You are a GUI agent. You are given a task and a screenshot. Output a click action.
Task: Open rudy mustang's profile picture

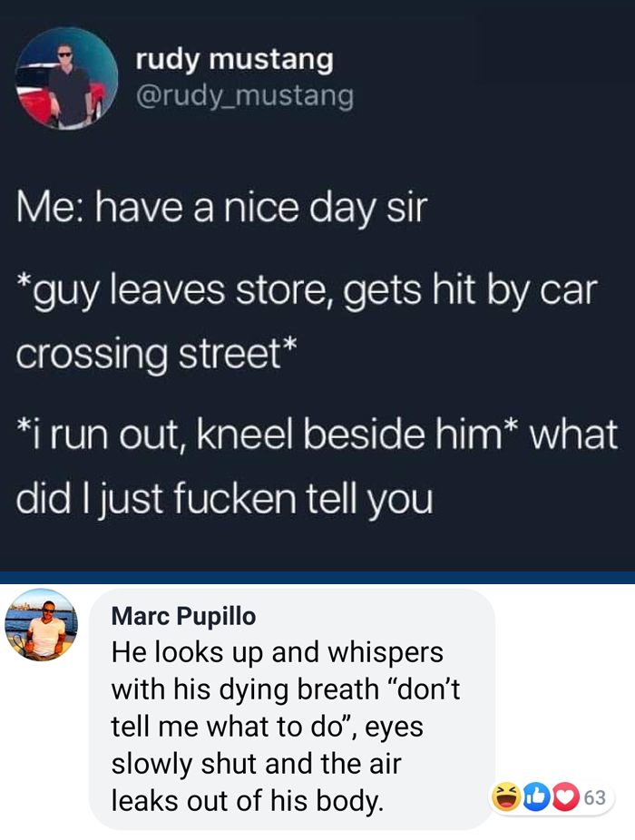click(67, 78)
